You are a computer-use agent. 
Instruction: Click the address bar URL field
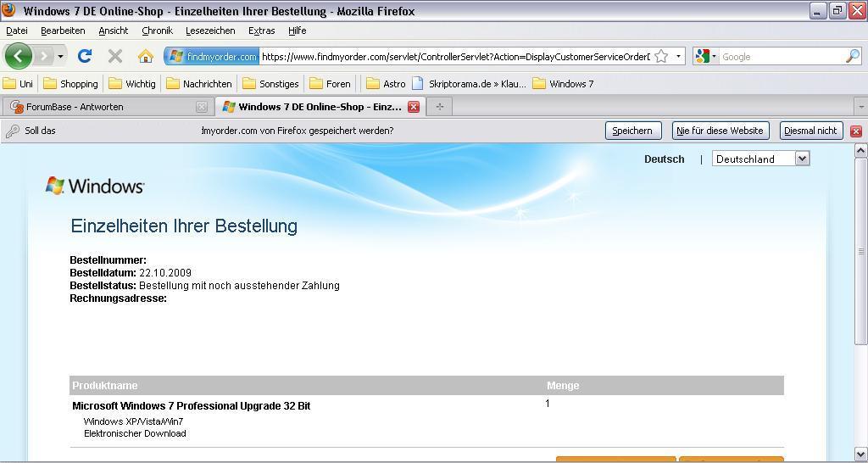(455, 57)
